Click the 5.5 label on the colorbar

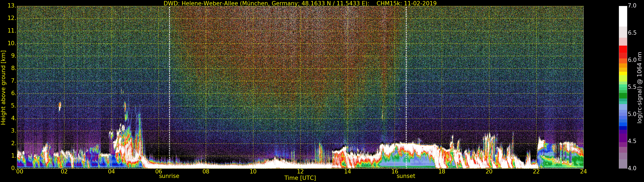coord(632,87)
